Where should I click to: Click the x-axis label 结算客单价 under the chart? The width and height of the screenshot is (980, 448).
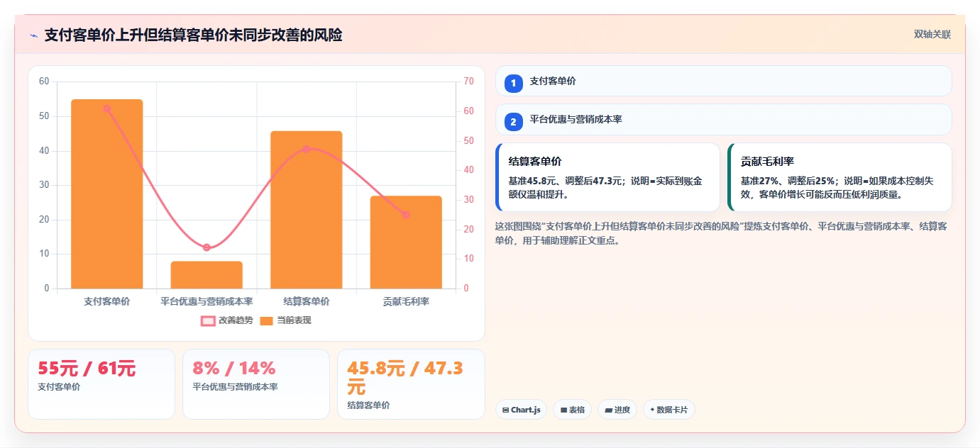[307, 301]
